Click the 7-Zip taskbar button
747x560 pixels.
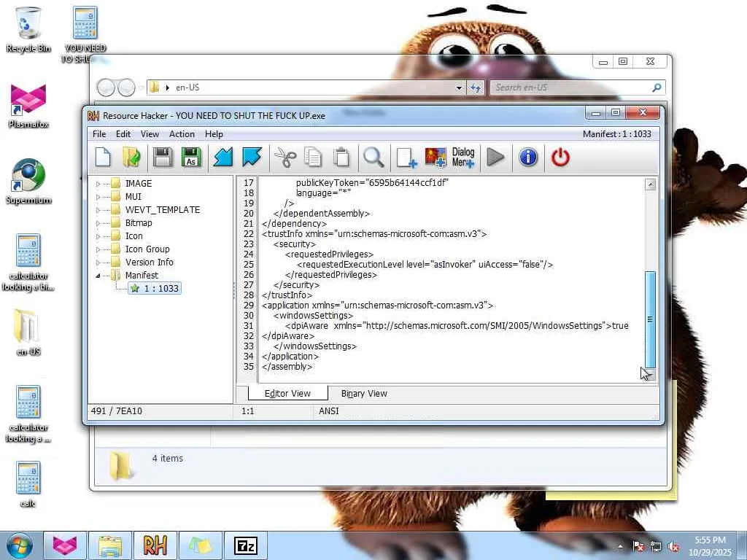[x=246, y=545]
